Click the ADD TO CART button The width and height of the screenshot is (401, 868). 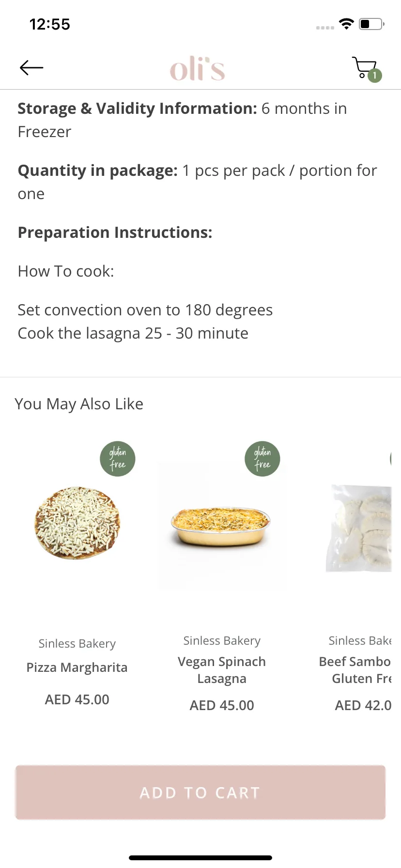200,792
